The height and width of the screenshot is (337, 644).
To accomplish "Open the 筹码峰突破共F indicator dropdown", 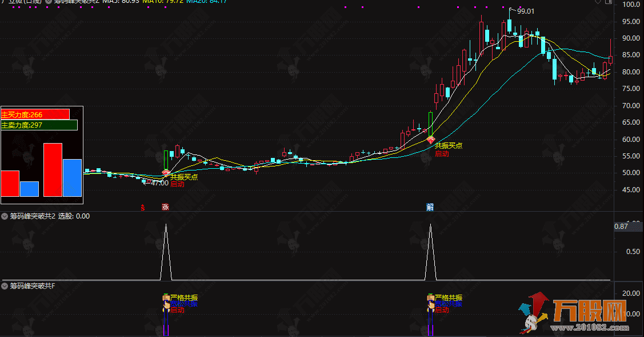I will coord(5,285).
